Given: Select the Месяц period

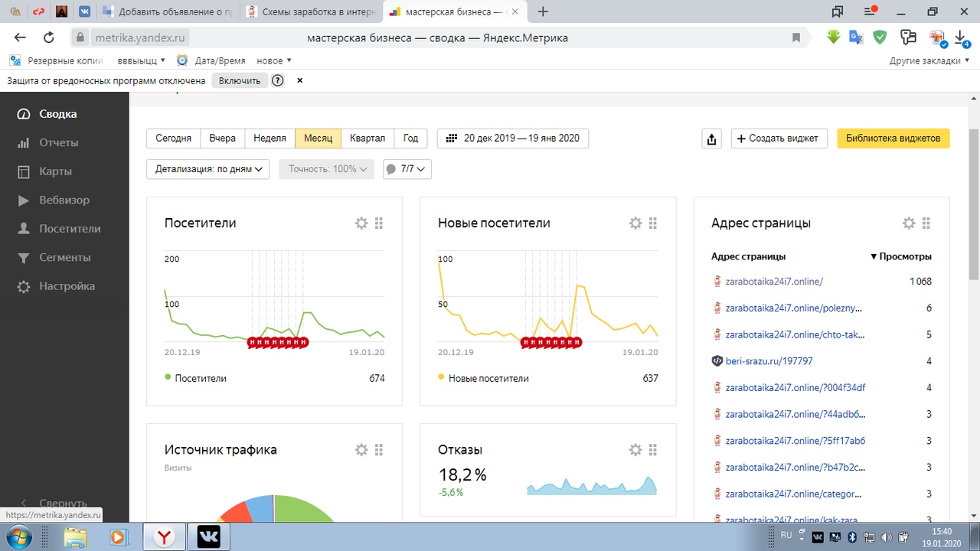Looking at the screenshot, I should [318, 139].
